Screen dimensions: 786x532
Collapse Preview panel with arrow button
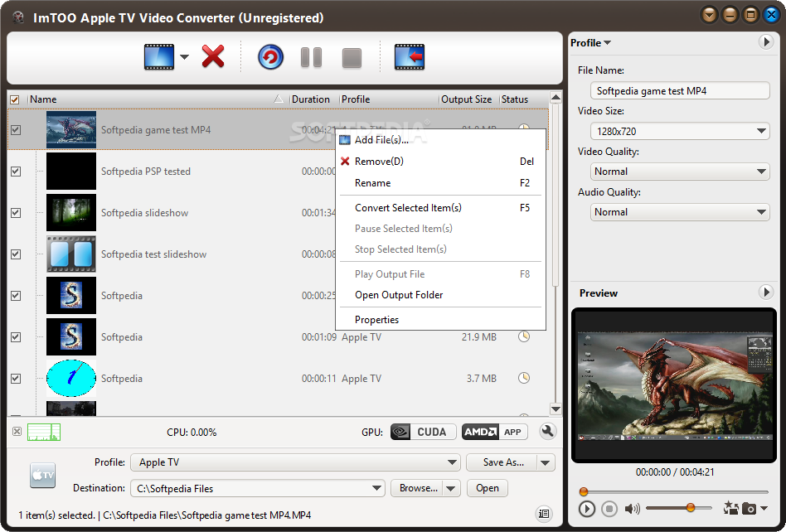765,292
